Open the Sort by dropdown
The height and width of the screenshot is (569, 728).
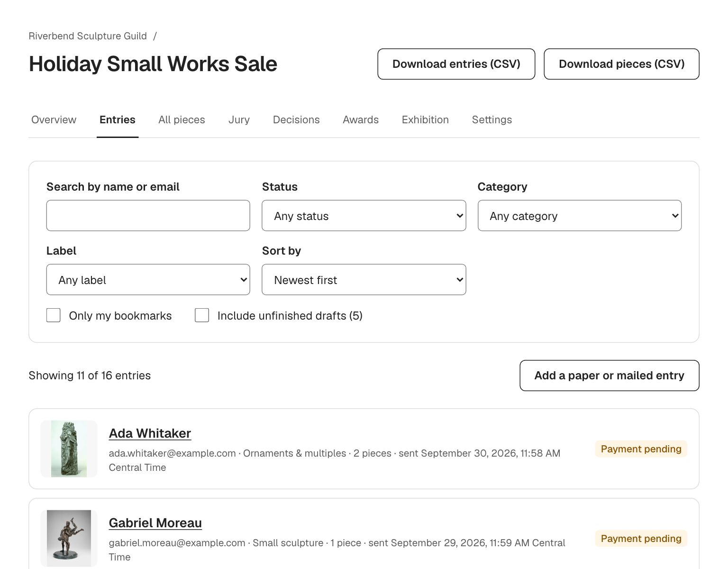(364, 280)
